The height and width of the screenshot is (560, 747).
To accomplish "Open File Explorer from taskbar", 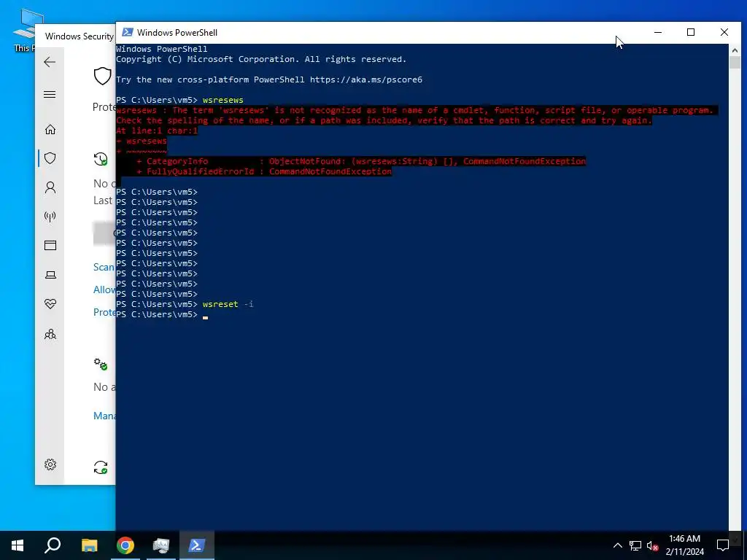I will point(89,545).
